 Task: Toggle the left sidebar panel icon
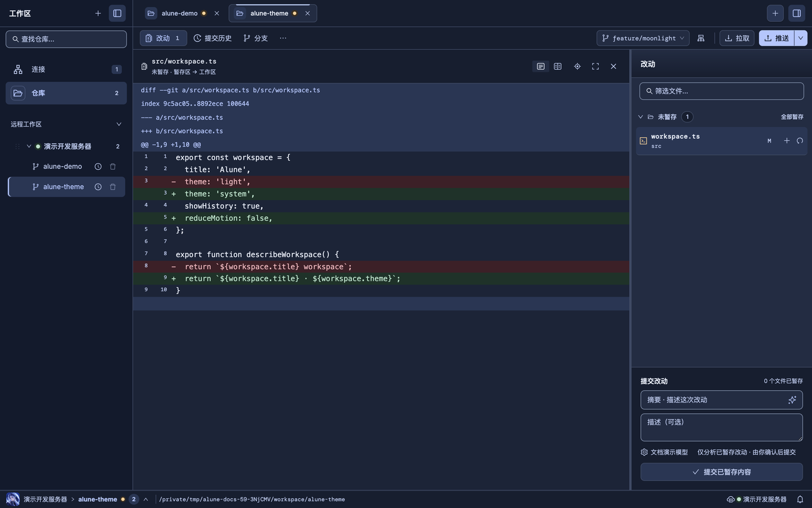[x=117, y=13]
